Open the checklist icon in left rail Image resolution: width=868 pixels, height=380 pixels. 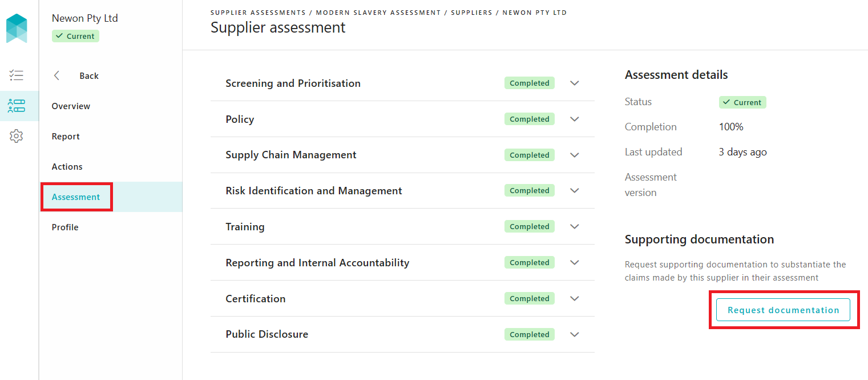(x=17, y=75)
